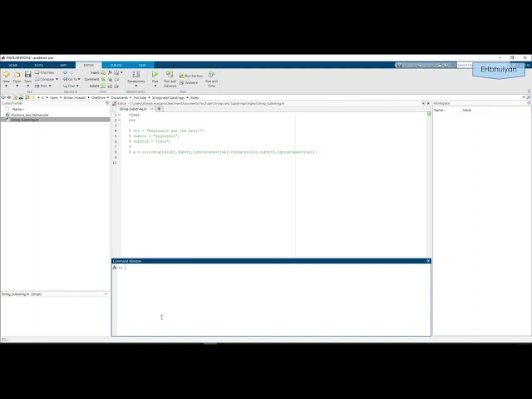Collapse the toolstrip with minimize arrow
Image resolution: width=532 pixels, height=399 pixels.
[529, 91]
